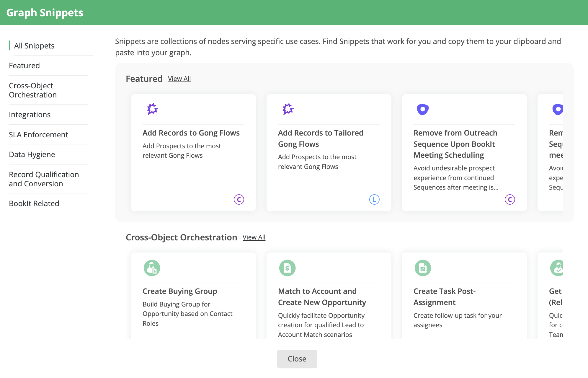Screen dimensions: 588x378
Task: Select Match to Account and Create New Opportunity title
Action: pyautogui.click(x=322, y=297)
